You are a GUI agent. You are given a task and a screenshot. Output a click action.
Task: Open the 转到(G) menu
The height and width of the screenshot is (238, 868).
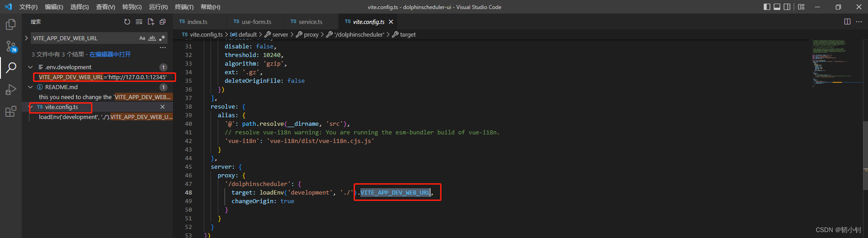coord(132,7)
